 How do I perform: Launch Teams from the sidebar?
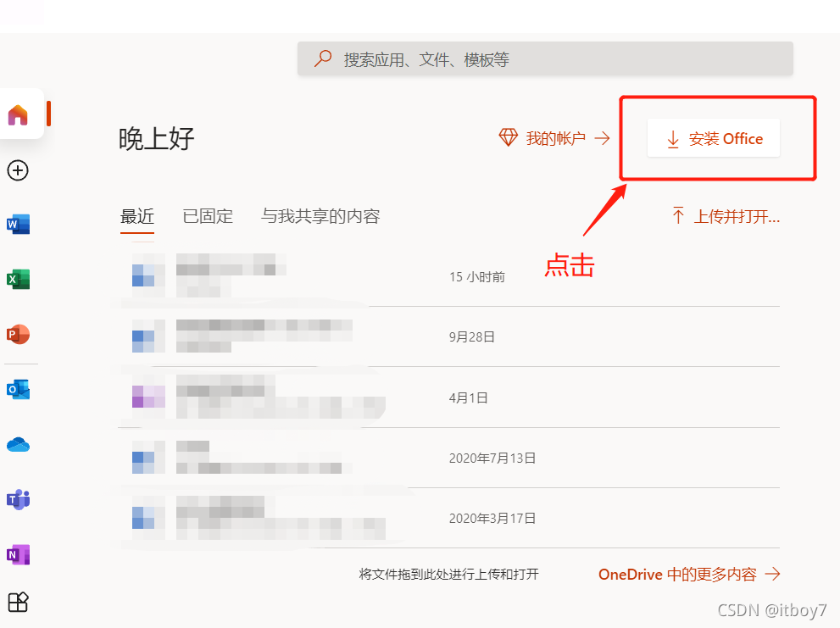click(x=18, y=499)
